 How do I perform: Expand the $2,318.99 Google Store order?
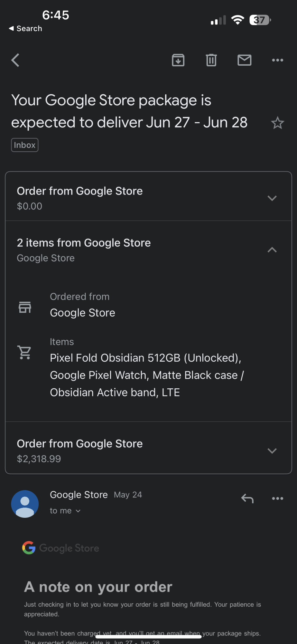coord(272,451)
